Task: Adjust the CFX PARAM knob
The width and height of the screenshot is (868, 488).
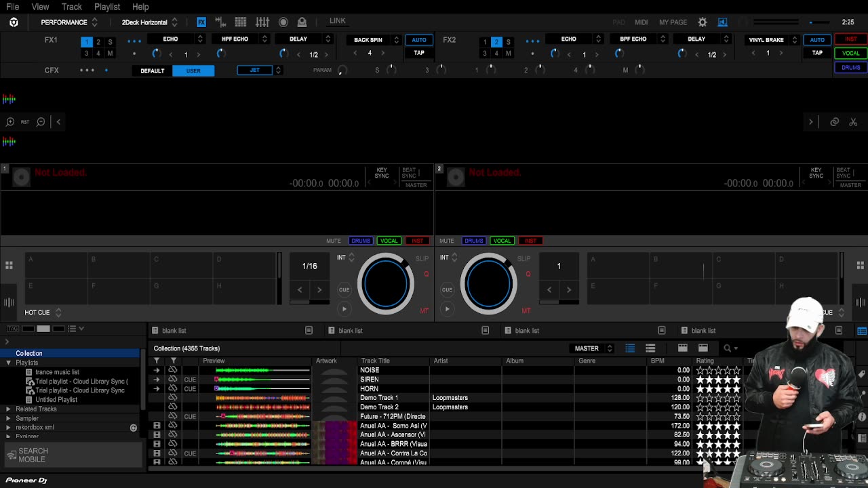Action: 342,70
